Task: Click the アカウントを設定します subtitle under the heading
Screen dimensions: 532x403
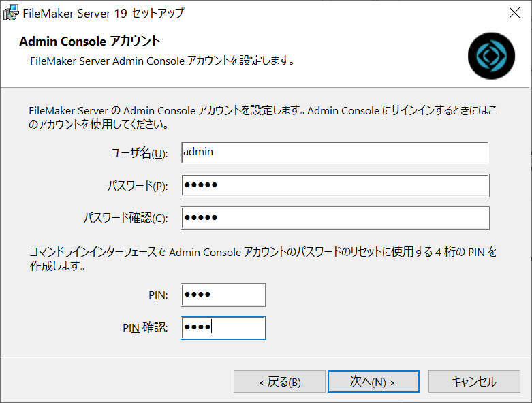Action: (162, 61)
